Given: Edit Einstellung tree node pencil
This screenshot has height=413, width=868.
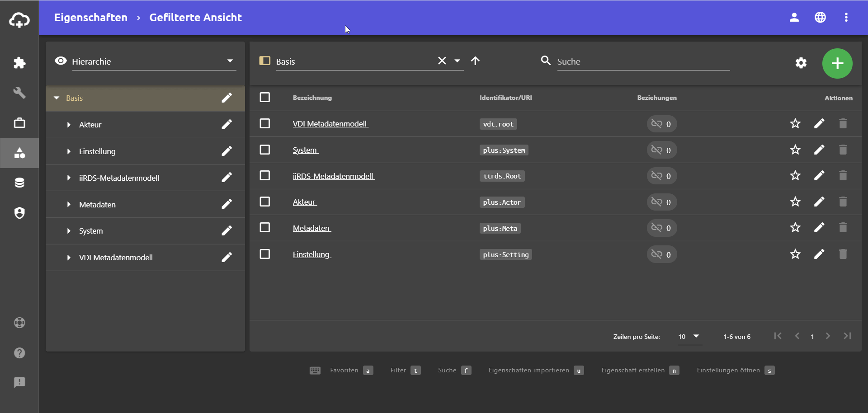Looking at the screenshot, I should [227, 151].
